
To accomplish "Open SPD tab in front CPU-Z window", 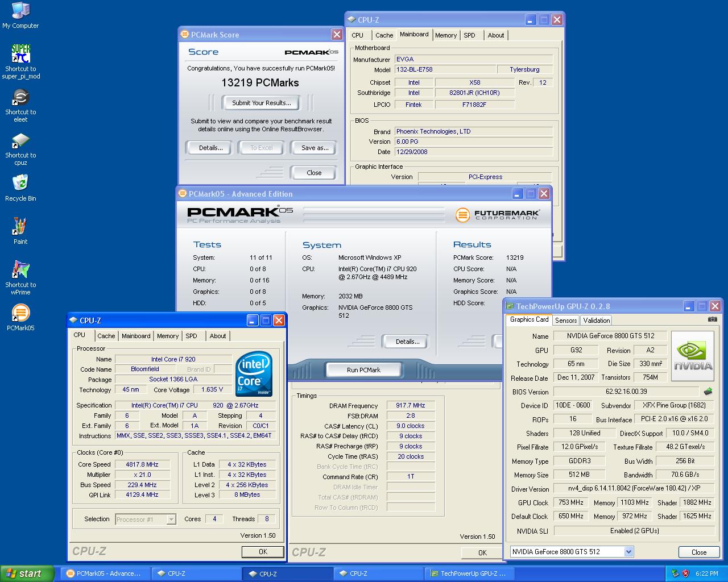I will [x=192, y=336].
